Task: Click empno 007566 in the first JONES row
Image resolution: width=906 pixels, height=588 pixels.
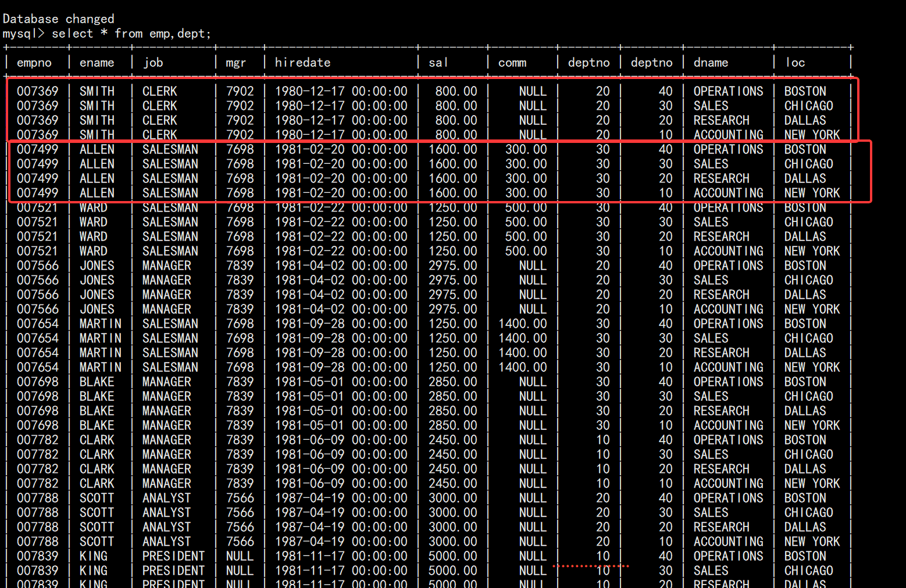Action: coord(38,266)
